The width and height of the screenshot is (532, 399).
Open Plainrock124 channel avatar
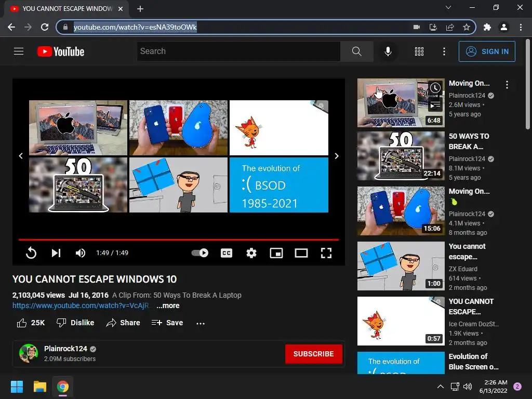pos(29,353)
